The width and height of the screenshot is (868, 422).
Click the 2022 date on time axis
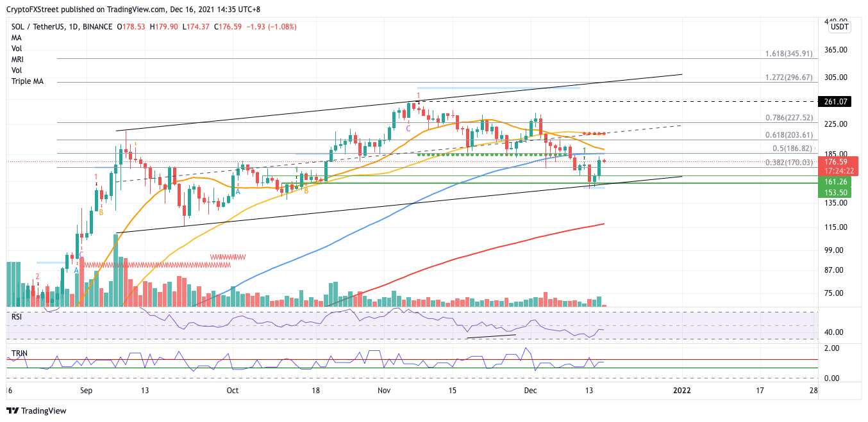point(681,390)
